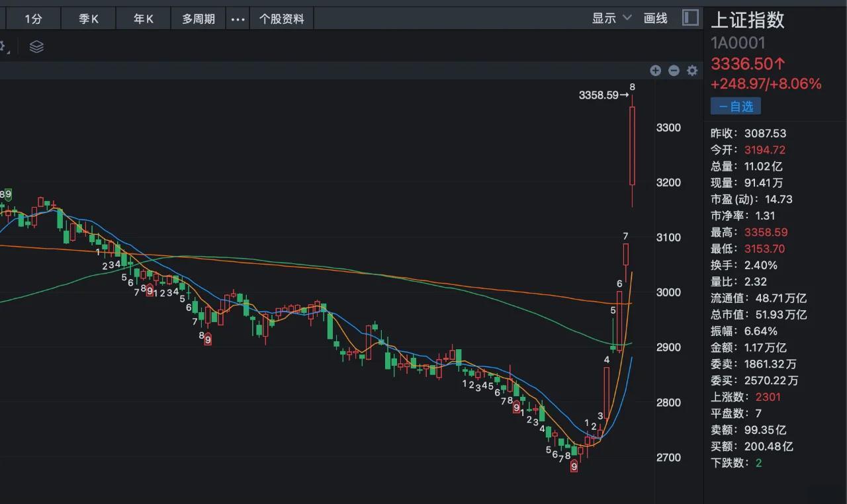Viewport: 847px width, 504px height.
Task: Click the zoom in plus icon
Action: (655, 71)
